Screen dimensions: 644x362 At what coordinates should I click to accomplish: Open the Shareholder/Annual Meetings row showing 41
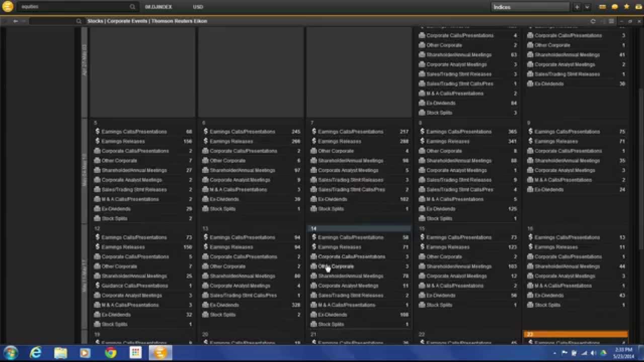click(x=576, y=55)
